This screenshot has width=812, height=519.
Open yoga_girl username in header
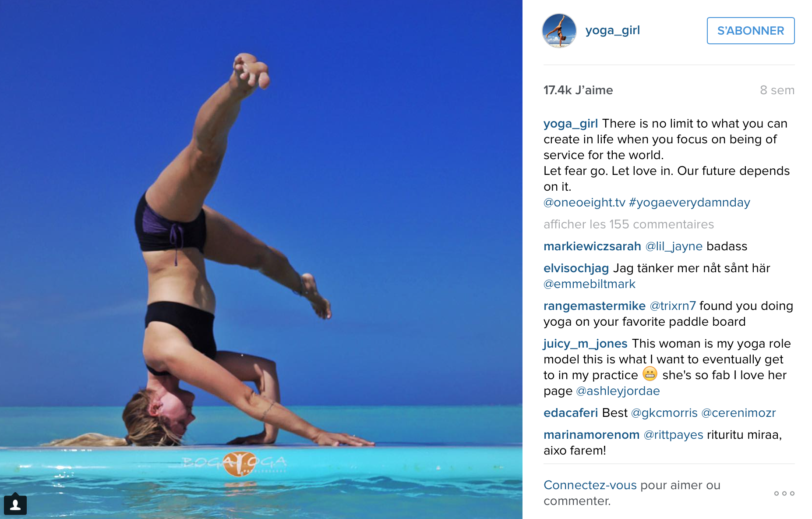coord(612,30)
